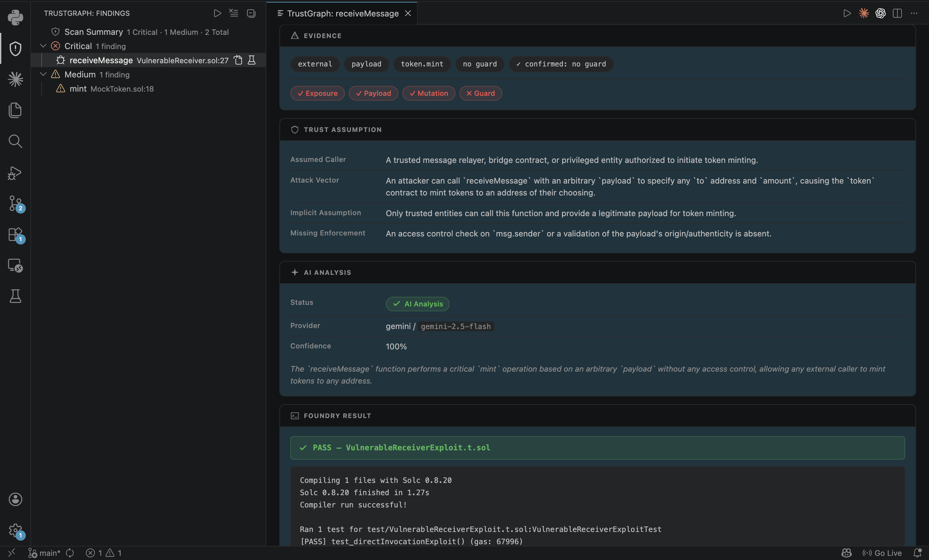The width and height of the screenshot is (929, 560).
Task: Click the AI ANALYSIS section header
Action: 598,272
